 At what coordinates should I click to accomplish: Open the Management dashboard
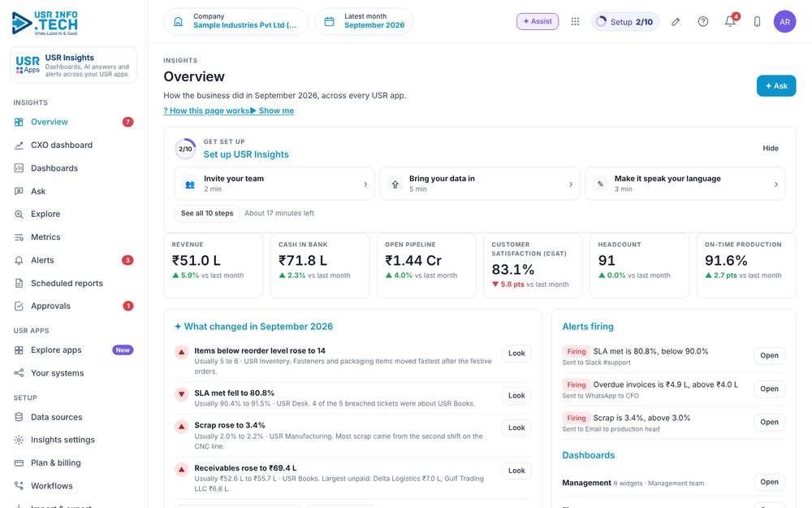[769, 482]
